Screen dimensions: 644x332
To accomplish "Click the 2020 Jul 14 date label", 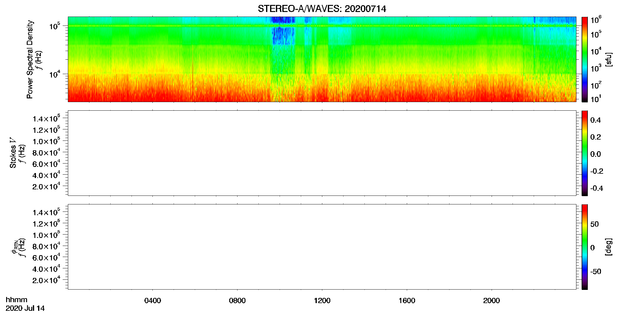I will [x=25, y=308].
